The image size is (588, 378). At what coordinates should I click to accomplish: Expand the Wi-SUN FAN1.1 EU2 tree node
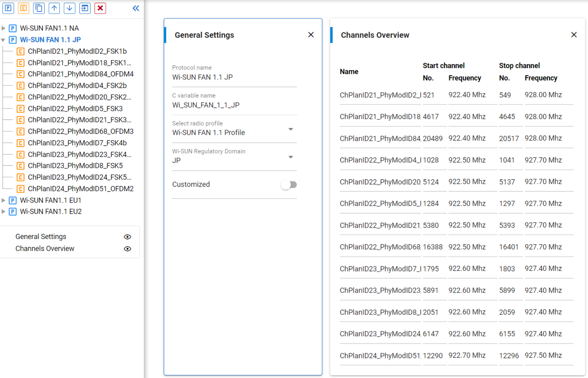(x=3, y=211)
